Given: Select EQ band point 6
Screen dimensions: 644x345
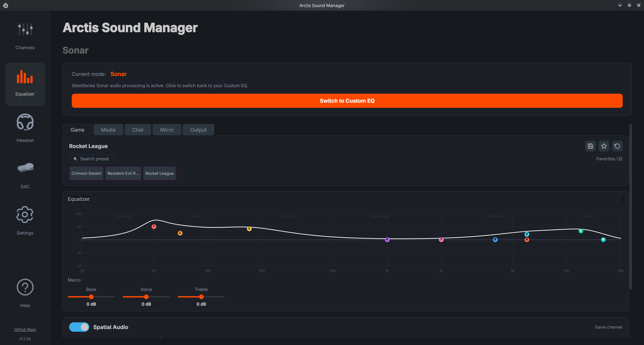Looking at the screenshot, I should pos(387,240).
